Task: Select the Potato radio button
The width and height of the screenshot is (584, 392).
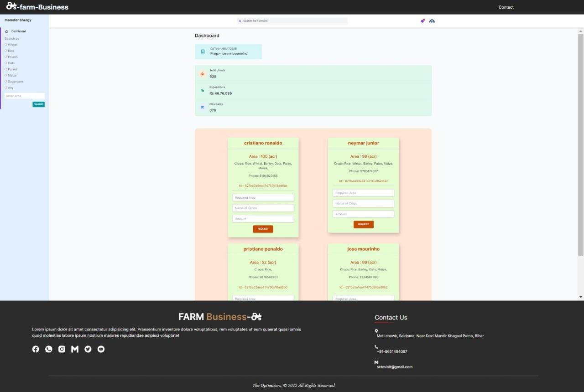Action: pos(5,57)
